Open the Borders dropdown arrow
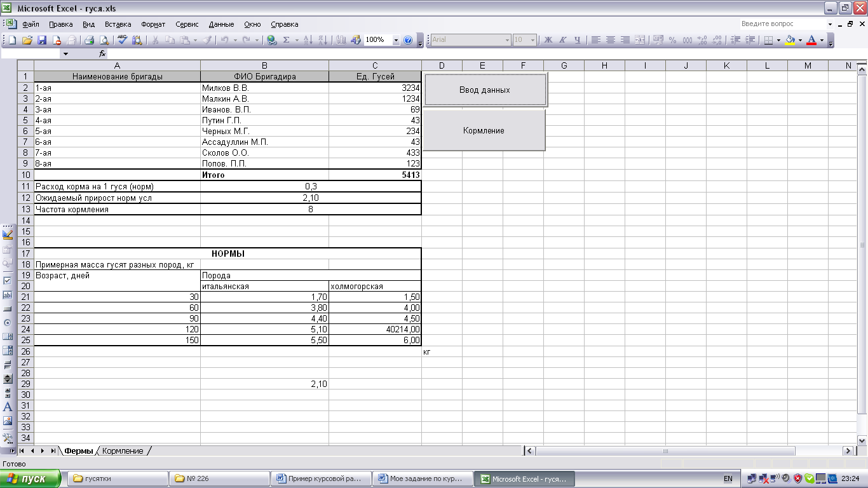The image size is (868, 488). pyautogui.click(x=778, y=40)
